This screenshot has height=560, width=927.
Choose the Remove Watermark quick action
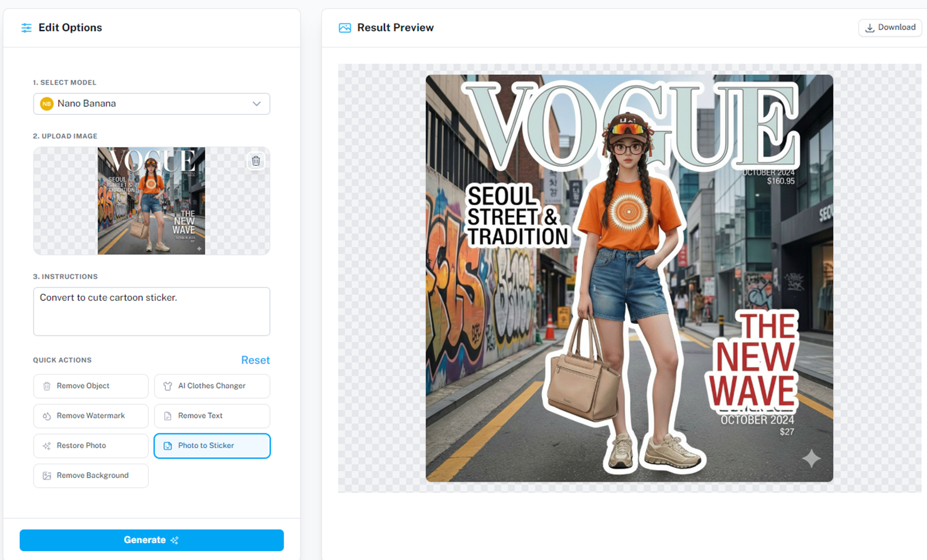(x=91, y=416)
